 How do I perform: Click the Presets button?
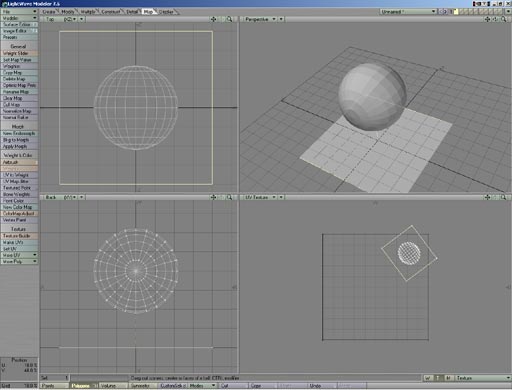[19, 37]
